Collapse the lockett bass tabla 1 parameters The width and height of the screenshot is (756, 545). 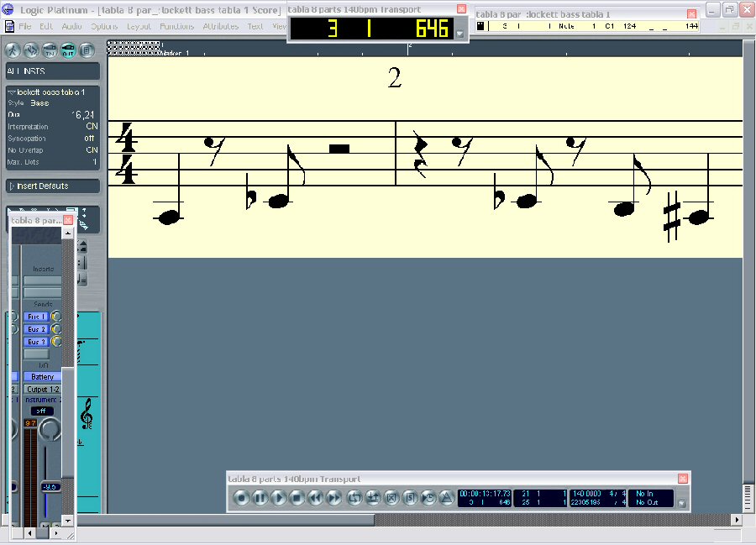(x=11, y=92)
